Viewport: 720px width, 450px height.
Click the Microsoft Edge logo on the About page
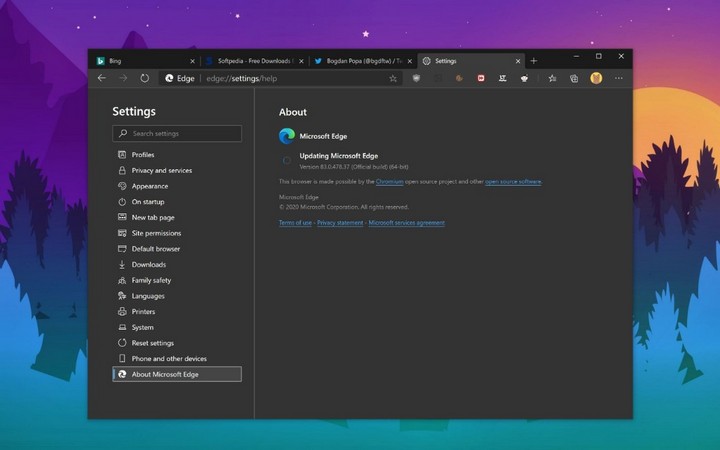click(287, 135)
